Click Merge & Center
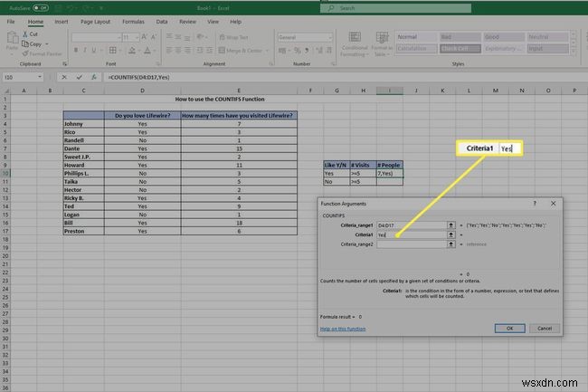 click(241, 51)
